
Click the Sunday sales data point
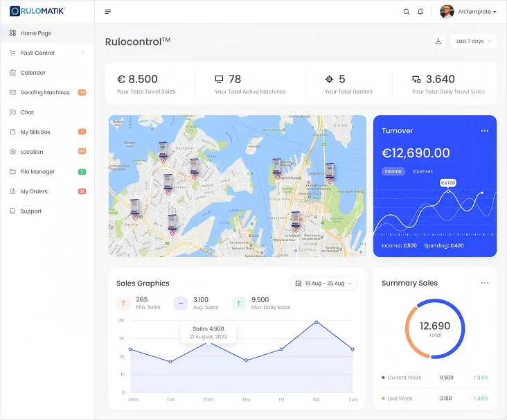pyautogui.click(x=353, y=349)
